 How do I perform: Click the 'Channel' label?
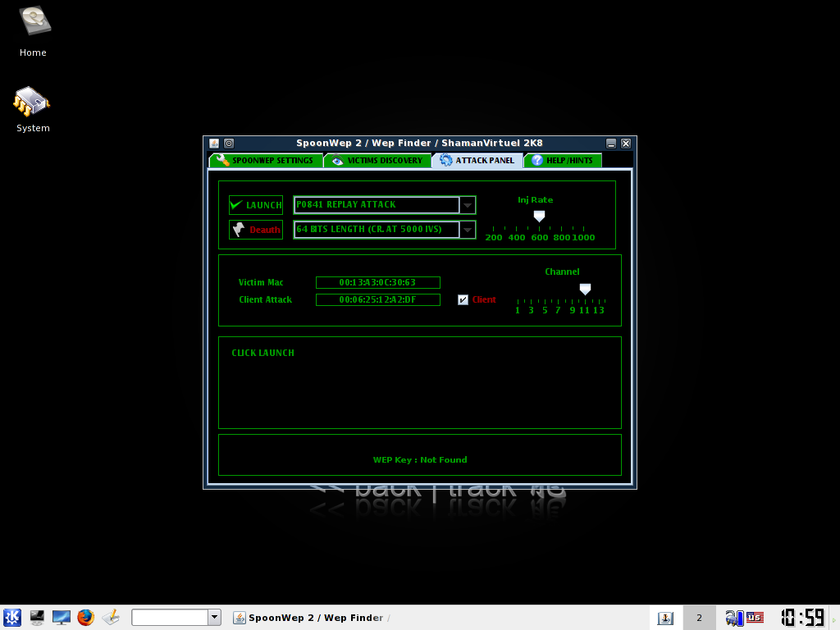562,272
